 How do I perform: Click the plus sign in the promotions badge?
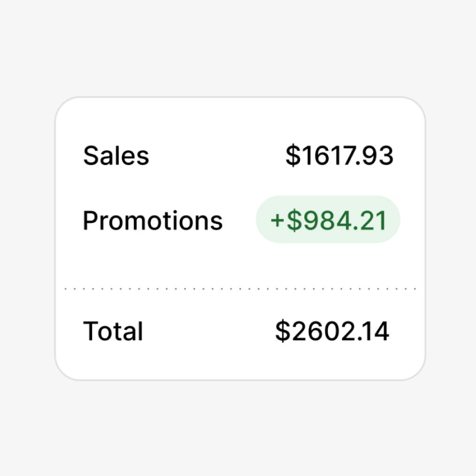(x=277, y=221)
